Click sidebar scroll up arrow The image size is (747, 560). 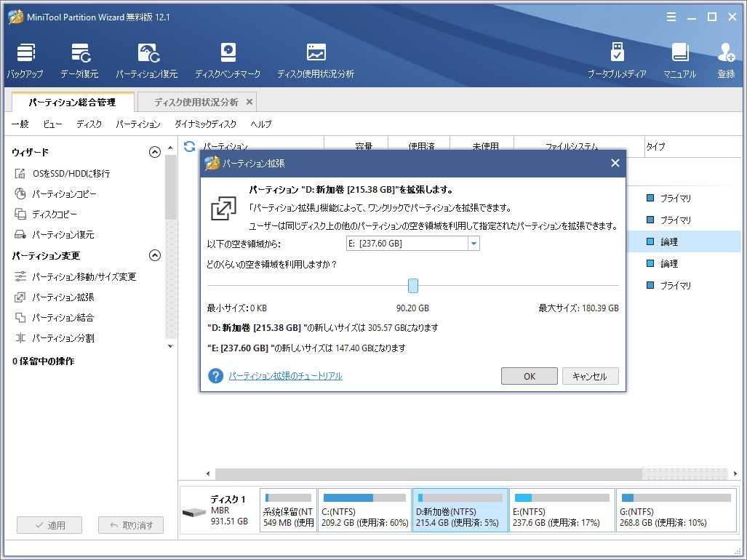coord(170,148)
